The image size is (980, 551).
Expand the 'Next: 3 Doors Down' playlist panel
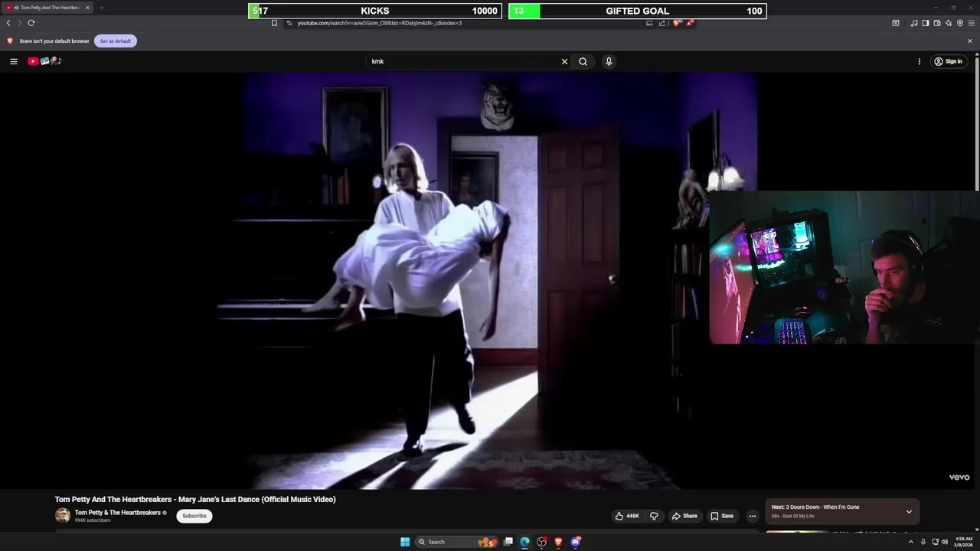pyautogui.click(x=909, y=511)
